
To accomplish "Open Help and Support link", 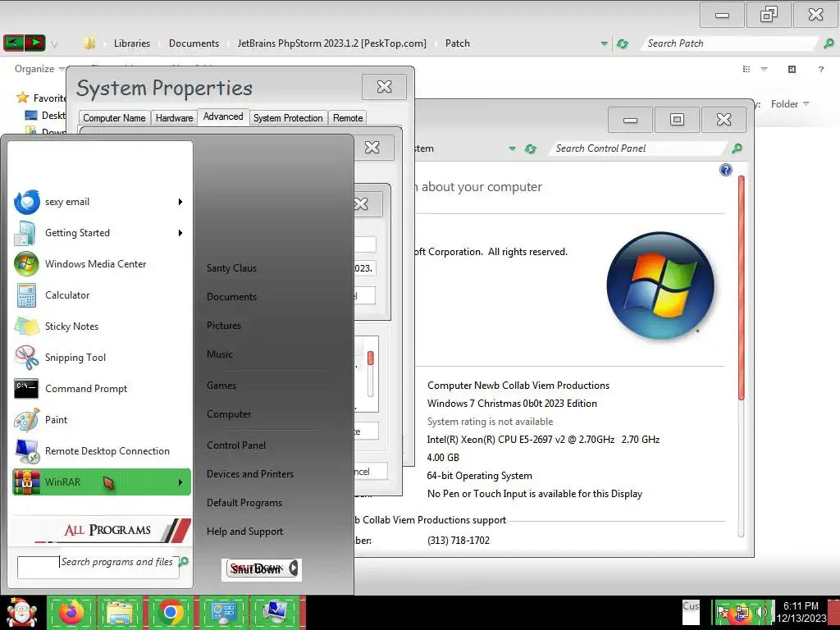I will click(244, 532).
